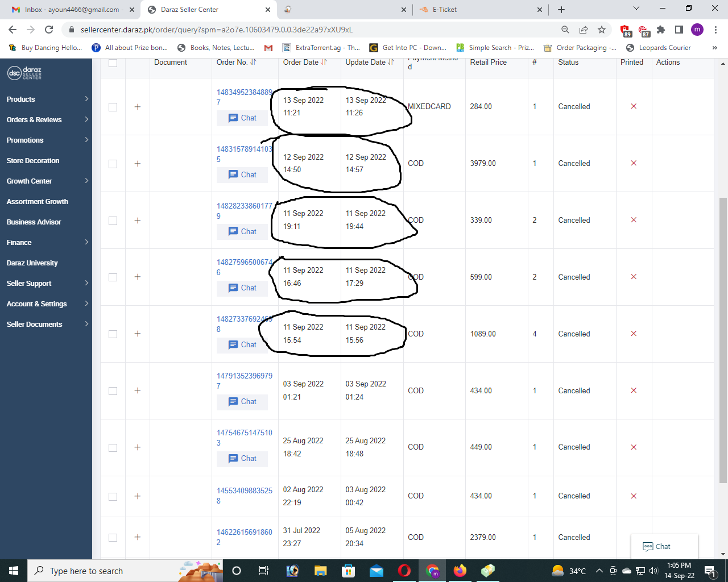Click the page vertical scrollbar thumb
The height and width of the screenshot is (582, 728).
pos(723,340)
